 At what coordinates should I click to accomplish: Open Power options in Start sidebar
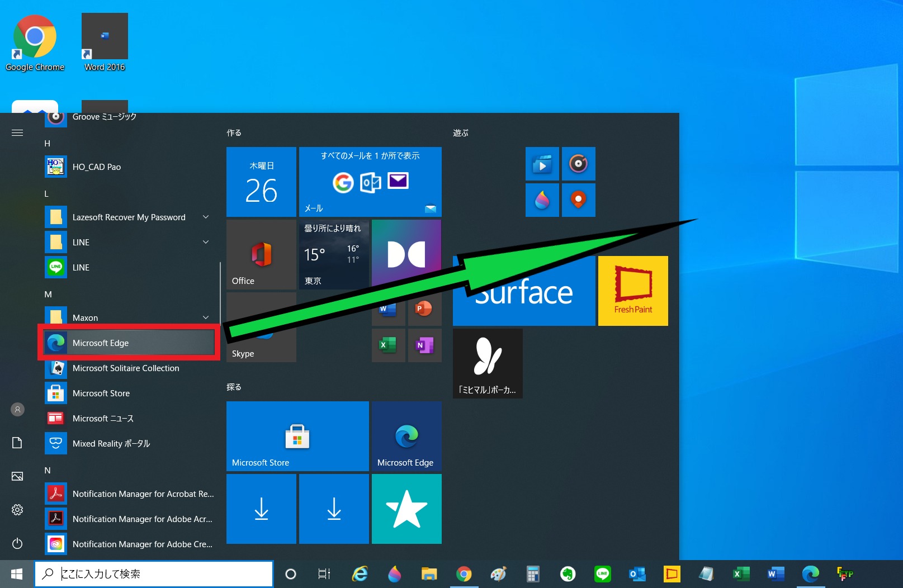coord(17,543)
